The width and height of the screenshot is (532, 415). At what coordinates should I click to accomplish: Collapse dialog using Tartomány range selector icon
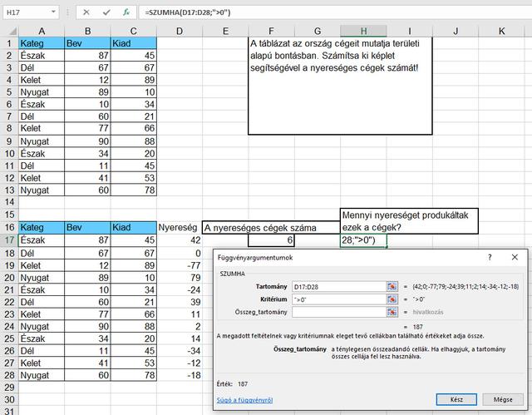coord(392,287)
